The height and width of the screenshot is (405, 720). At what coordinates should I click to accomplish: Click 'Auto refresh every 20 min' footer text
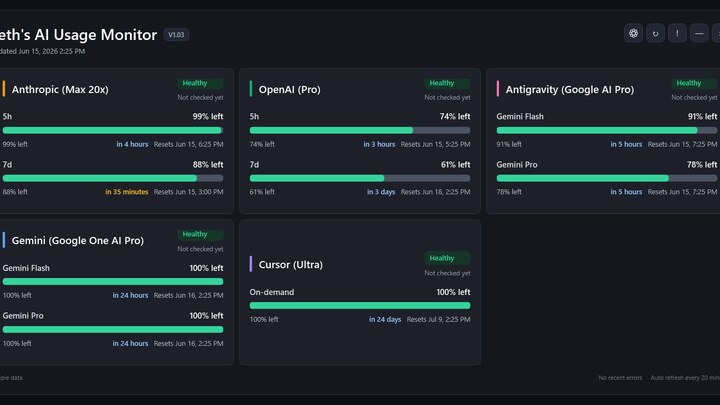685,378
